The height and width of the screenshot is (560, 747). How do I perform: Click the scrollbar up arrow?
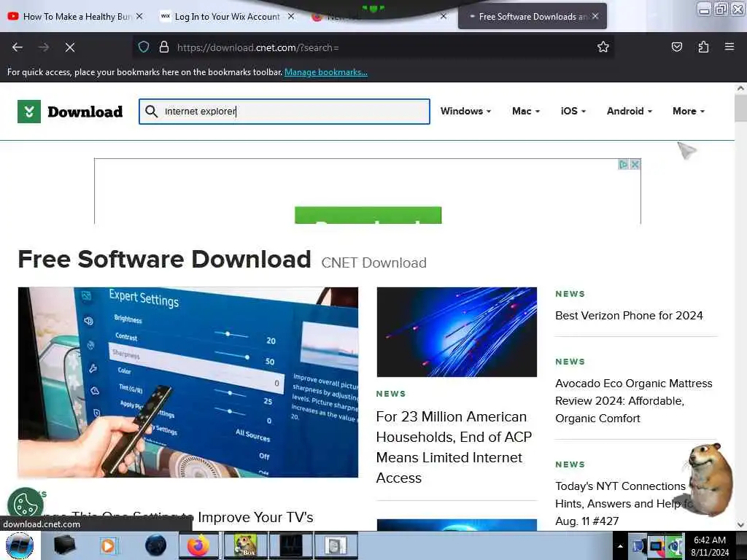pos(740,88)
